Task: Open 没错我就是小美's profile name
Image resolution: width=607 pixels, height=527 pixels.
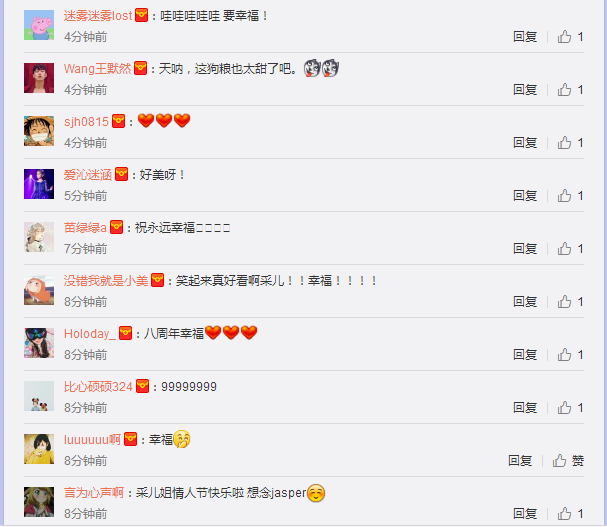Action: 106,281
